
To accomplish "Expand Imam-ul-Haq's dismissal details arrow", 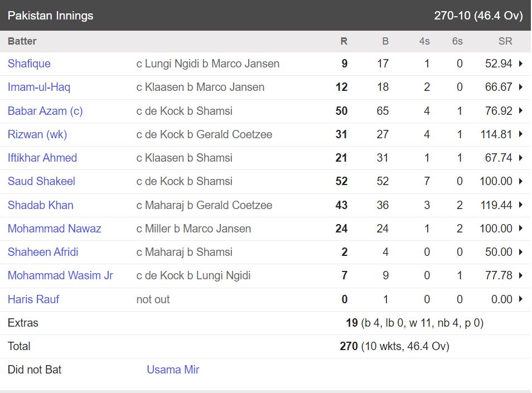I will (521, 87).
